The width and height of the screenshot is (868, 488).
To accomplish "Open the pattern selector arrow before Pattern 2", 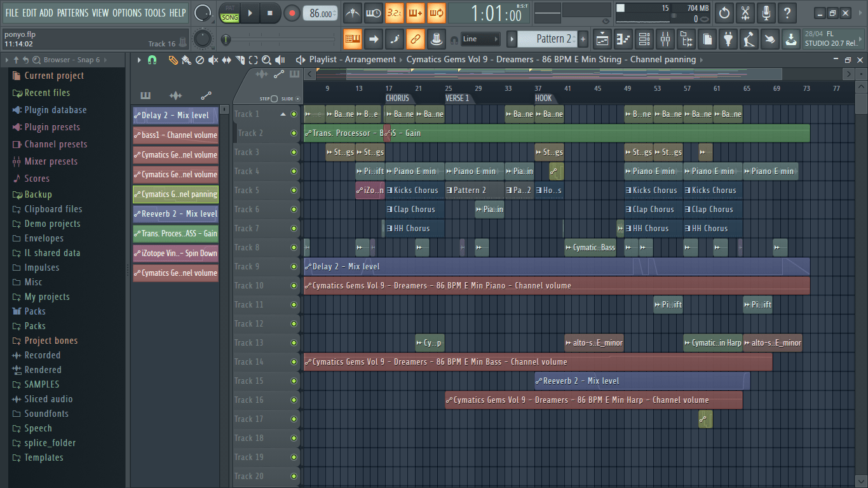I will pyautogui.click(x=512, y=39).
